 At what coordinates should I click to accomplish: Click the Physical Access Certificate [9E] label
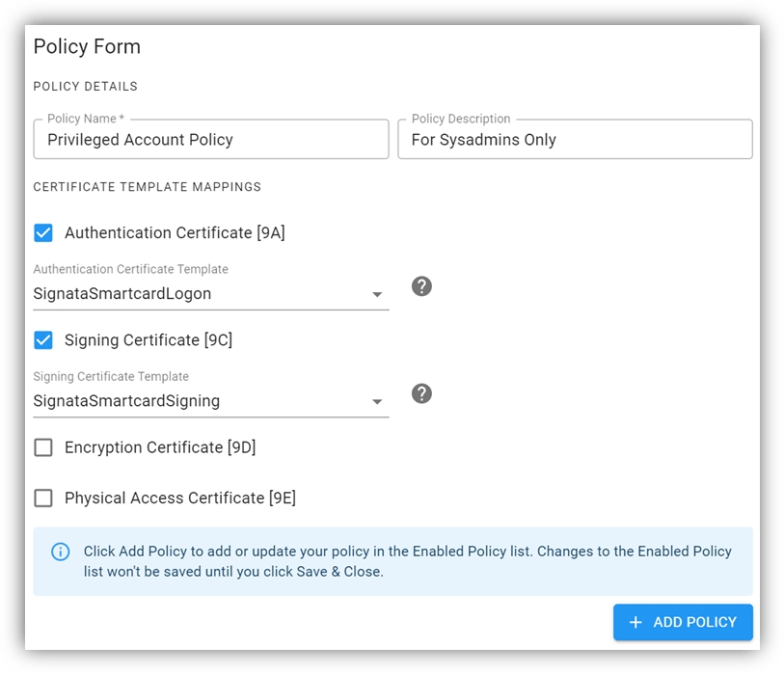(180, 498)
